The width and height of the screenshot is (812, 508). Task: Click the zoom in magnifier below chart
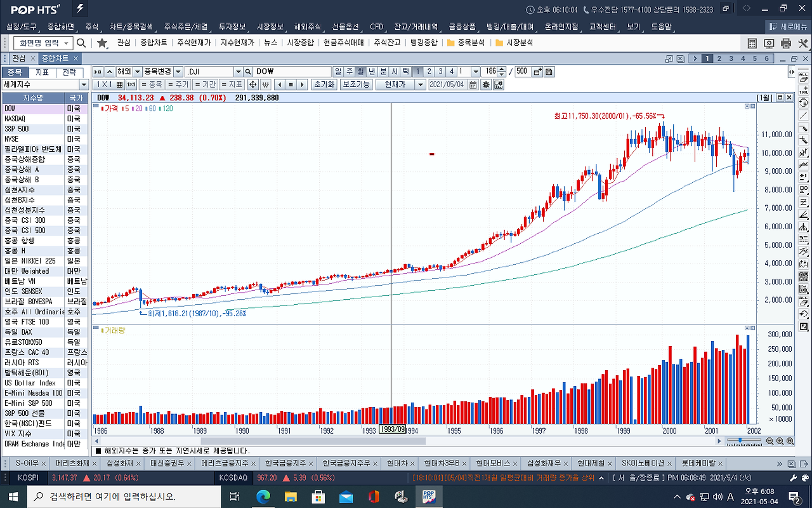click(x=780, y=441)
